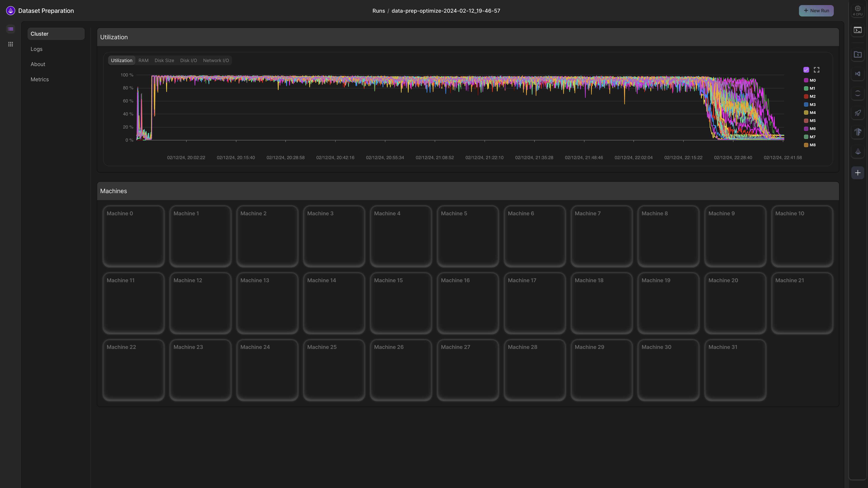Switch to the Network I/O tab
Image resolution: width=868 pixels, height=488 pixels.
(x=216, y=60)
